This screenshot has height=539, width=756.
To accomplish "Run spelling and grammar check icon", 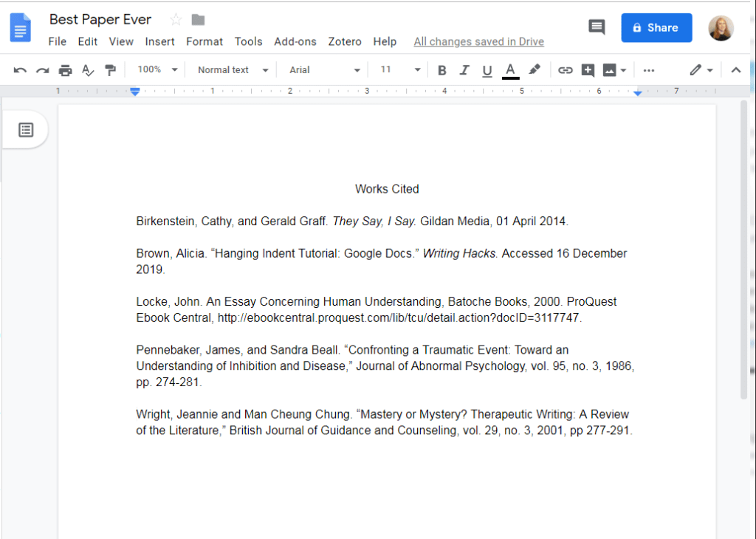I will [x=88, y=70].
